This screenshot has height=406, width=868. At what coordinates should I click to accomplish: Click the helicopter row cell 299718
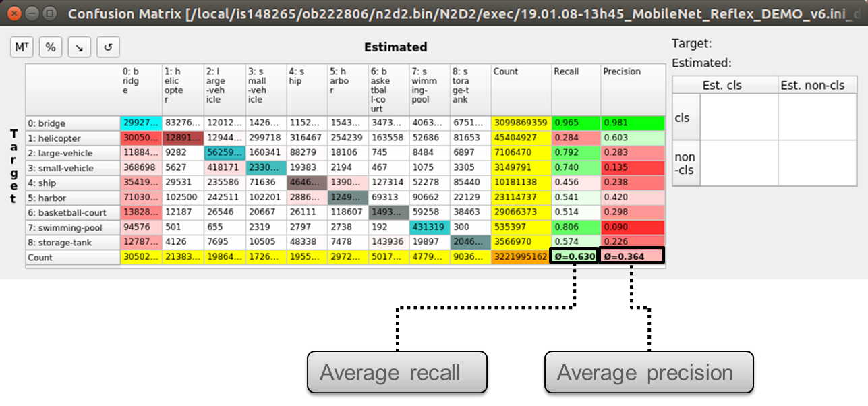266,138
